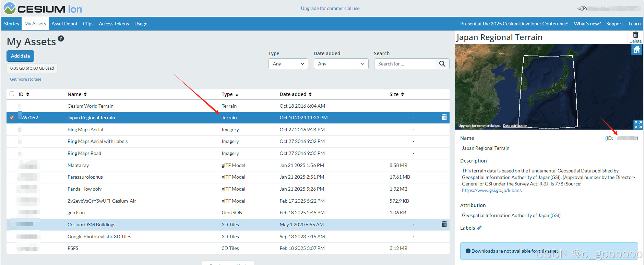Viewport: 644px width, 265px height.
Task: Open the 2025 Cesium Developer Conference link
Action: (514, 24)
